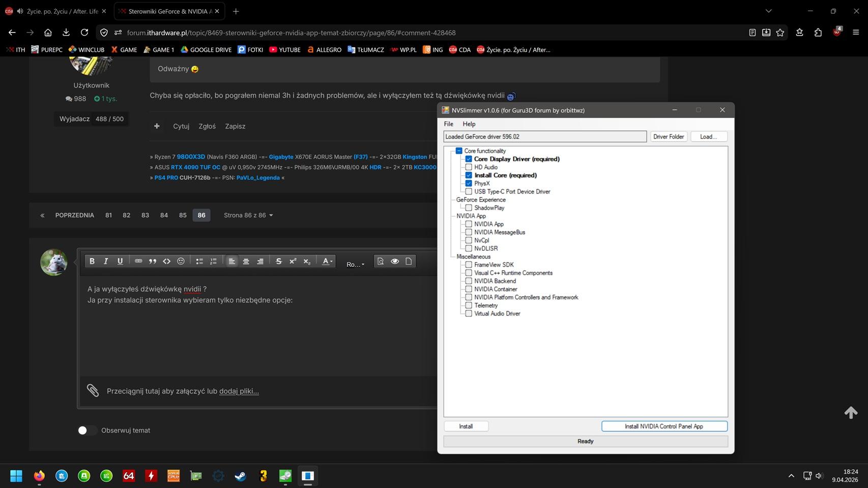Open the text color dropdown in the editor

327,261
